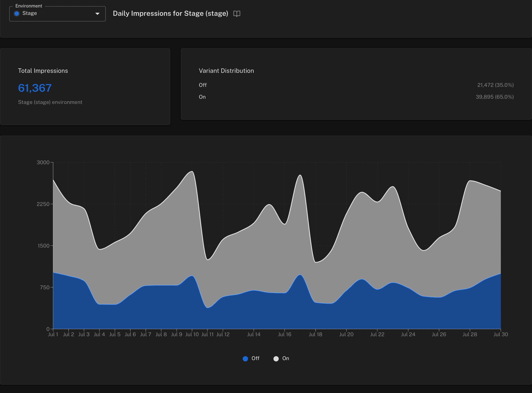Click the Jul 4 x-axis label
This screenshot has height=393, width=532.
point(99,334)
